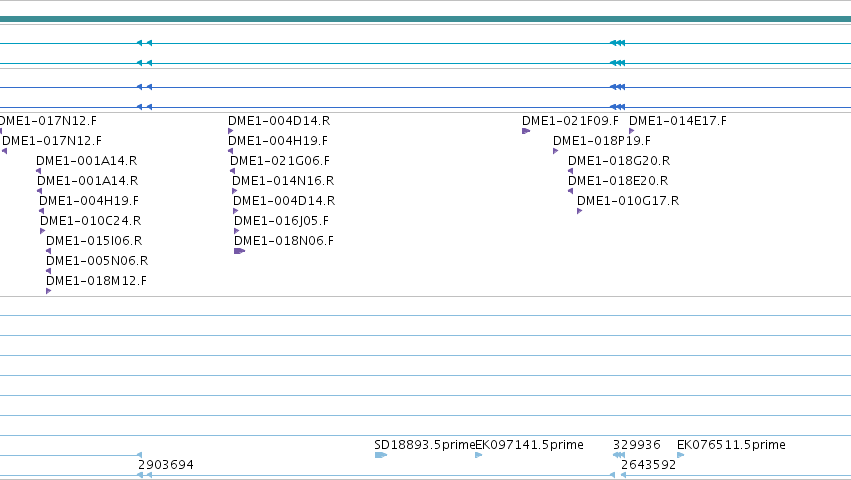Click the DME1-018N06.F label
The height and width of the screenshot is (480, 851).
pyautogui.click(x=284, y=241)
